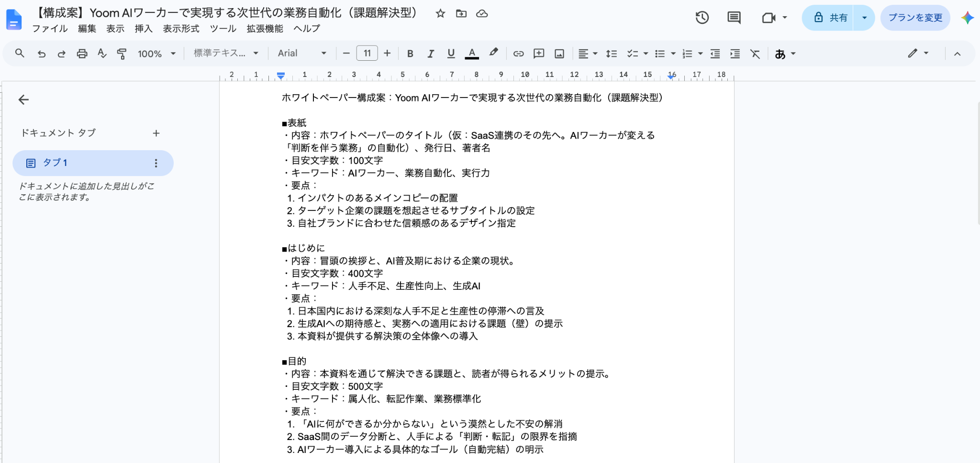Open the 拡張機能 menu
The width and height of the screenshot is (980, 463).
[265, 29]
